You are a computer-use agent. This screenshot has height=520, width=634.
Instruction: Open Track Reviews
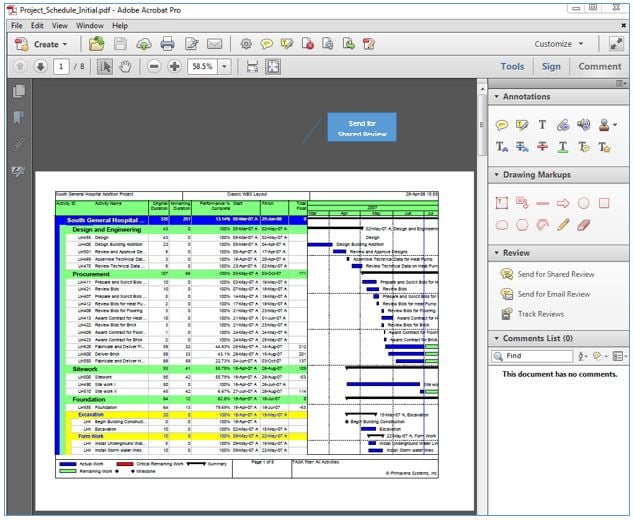540,314
